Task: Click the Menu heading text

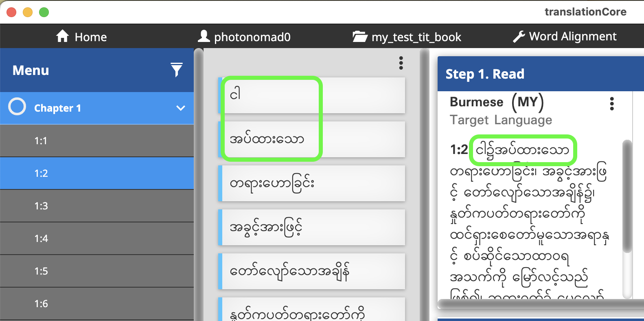Action: point(31,70)
